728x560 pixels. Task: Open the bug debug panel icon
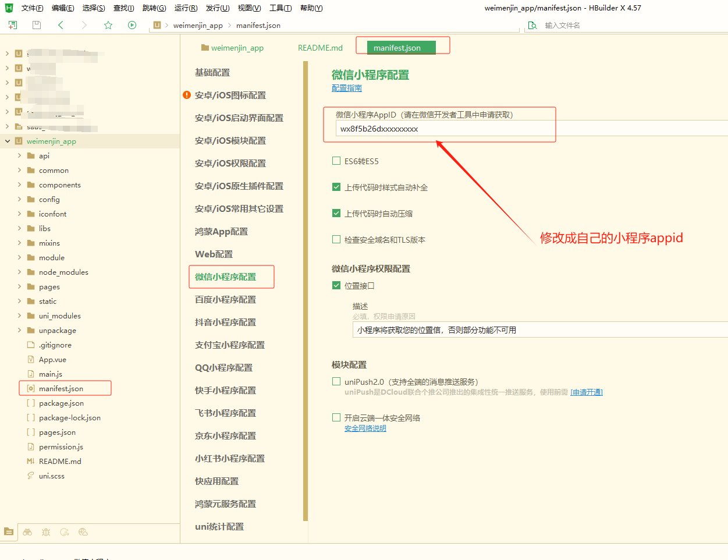46,531
